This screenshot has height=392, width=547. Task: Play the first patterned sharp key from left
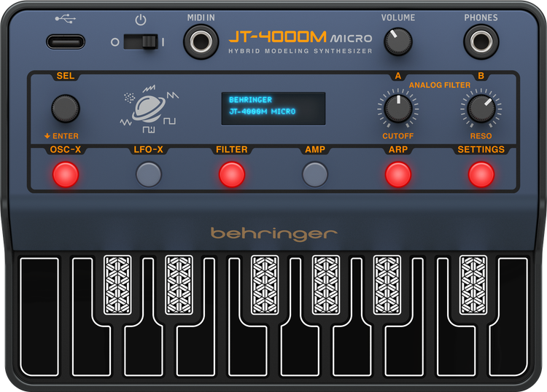tap(117, 285)
